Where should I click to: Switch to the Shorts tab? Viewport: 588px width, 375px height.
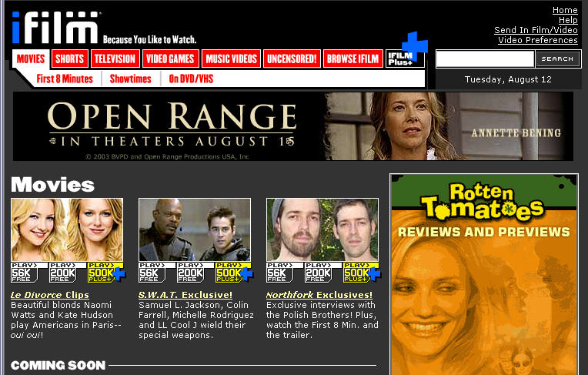(70, 59)
